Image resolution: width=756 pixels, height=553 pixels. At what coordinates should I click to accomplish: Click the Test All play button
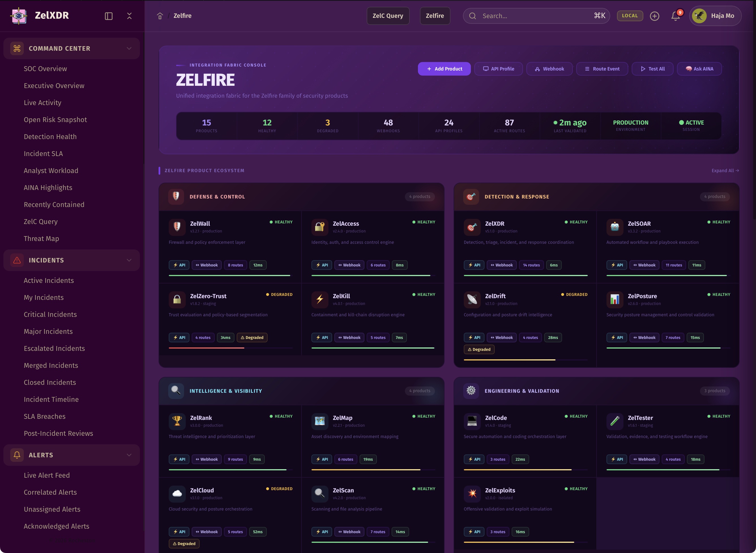652,69
